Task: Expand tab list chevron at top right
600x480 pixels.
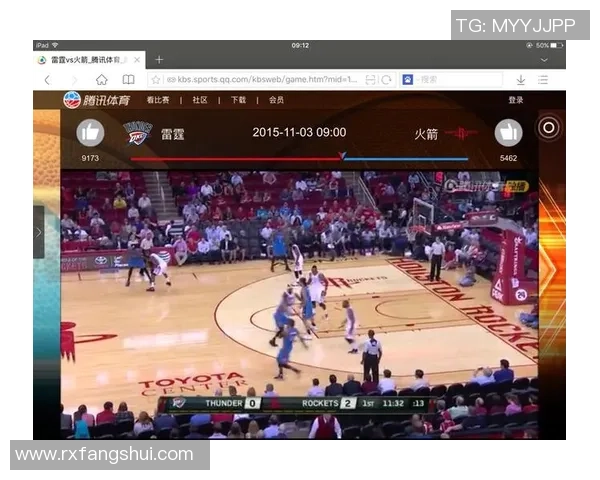Action: point(544,60)
